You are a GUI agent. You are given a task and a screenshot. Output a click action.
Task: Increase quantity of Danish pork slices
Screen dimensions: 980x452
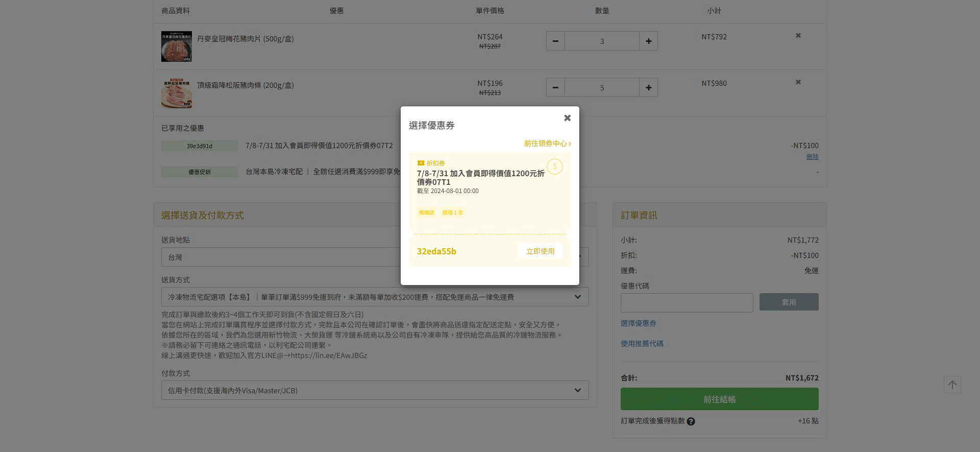pyautogui.click(x=648, y=41)
